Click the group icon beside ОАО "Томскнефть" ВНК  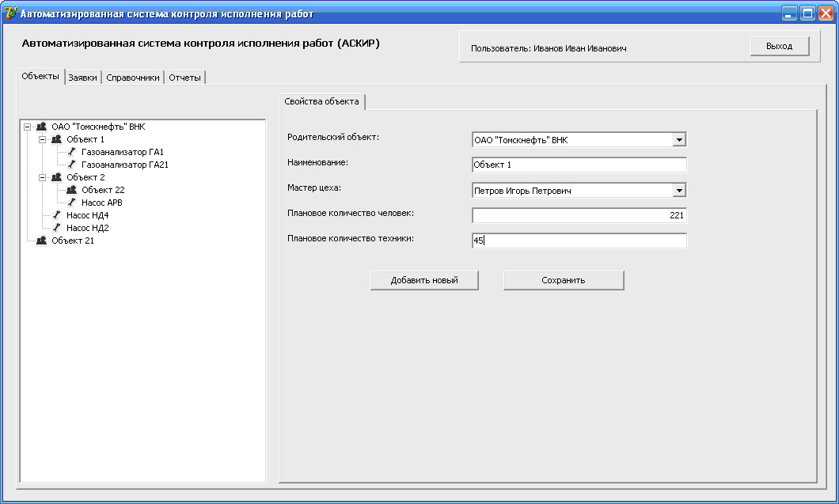coord(41,127)
